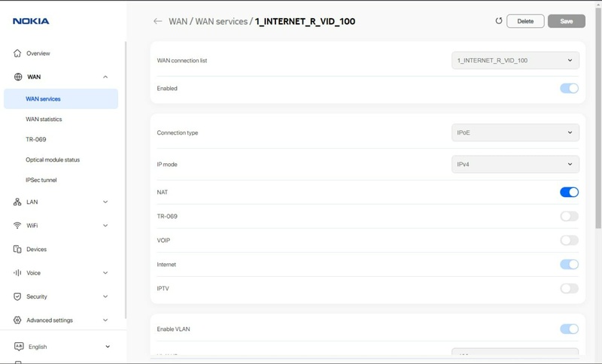Click the Advanced settings gear icon
The width and height of the screenshot is (602, 364).
click(18, 320)
